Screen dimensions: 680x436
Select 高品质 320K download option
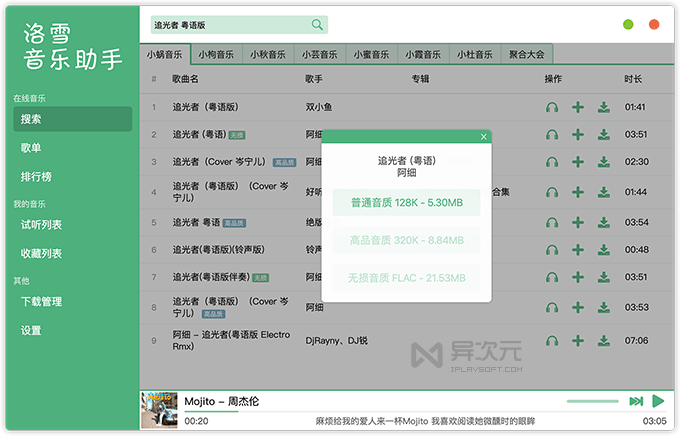coord(406,240)
